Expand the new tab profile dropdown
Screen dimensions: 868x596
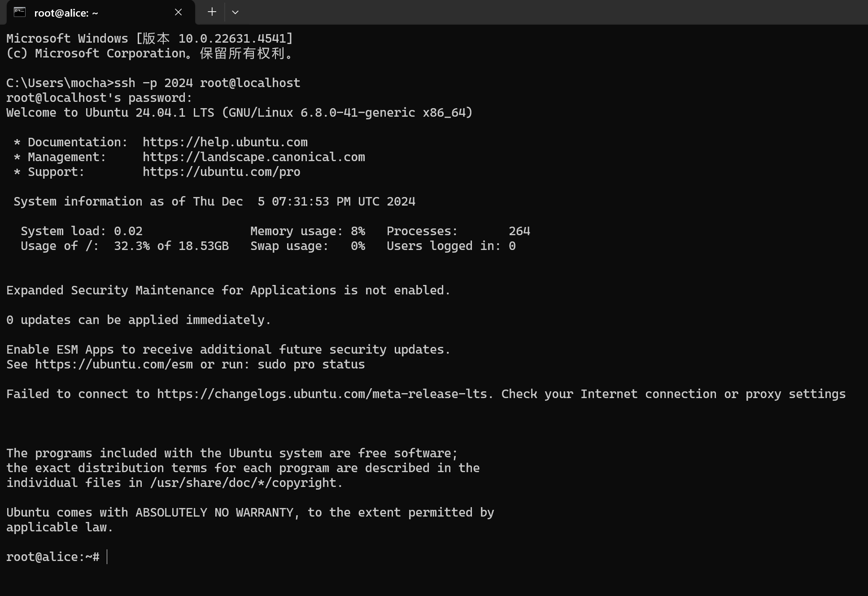[235, 12]
